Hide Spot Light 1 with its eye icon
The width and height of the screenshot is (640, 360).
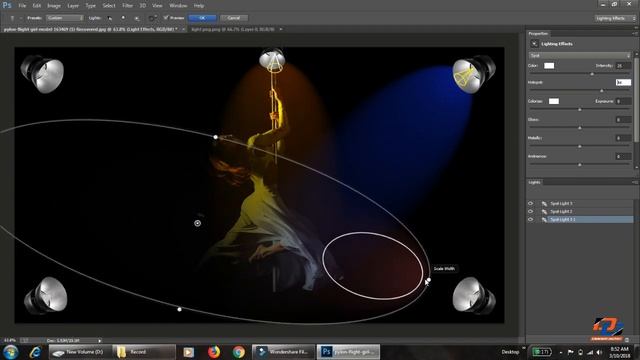click(x=531, y=220)
